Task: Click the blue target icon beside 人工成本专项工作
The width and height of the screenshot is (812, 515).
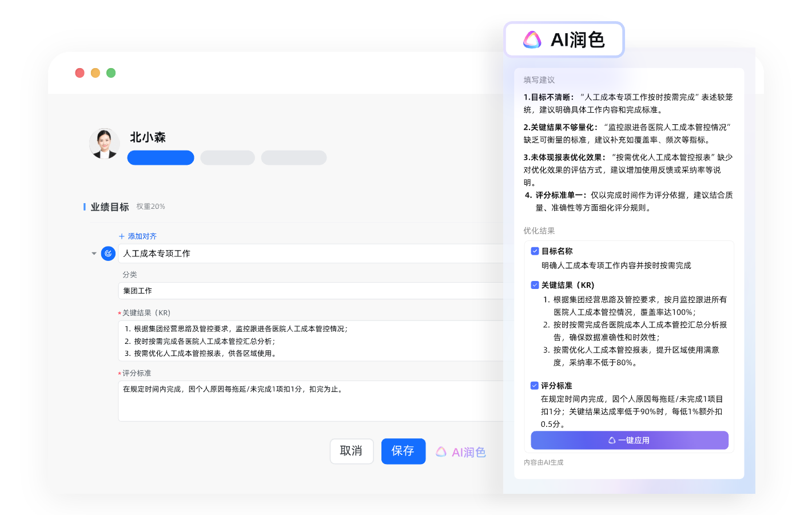Action: (108, 253)
